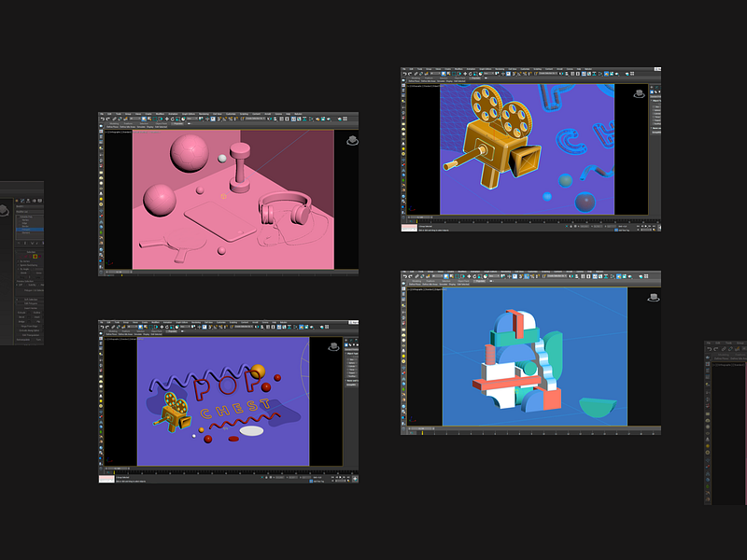Click Define Flows in pink window ribbon

point(112,127)
